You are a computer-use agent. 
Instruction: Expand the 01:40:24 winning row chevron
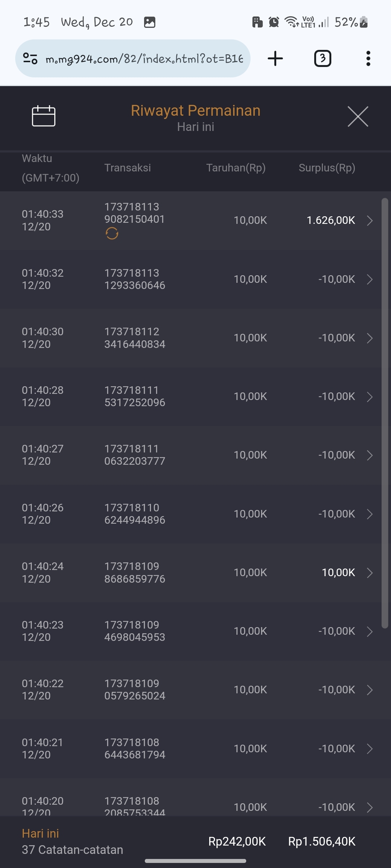370,573
